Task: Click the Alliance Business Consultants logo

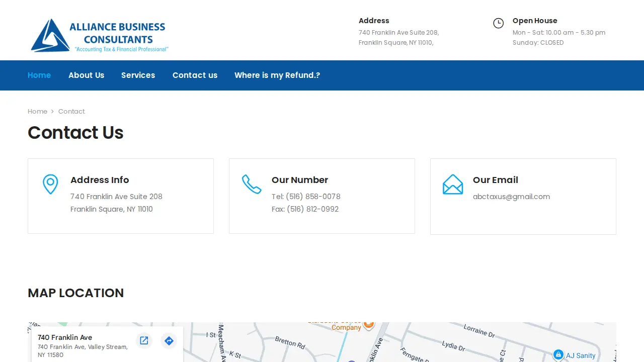Action: (99, 35)
